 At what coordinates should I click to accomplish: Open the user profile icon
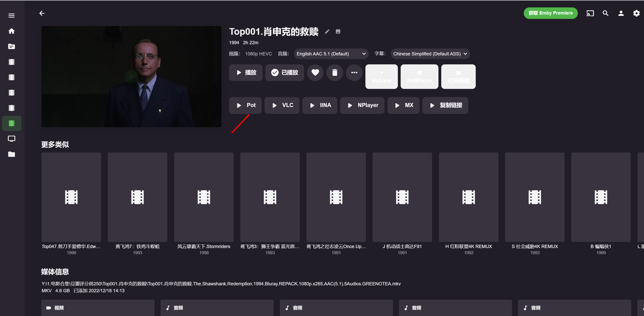[621, 13]
